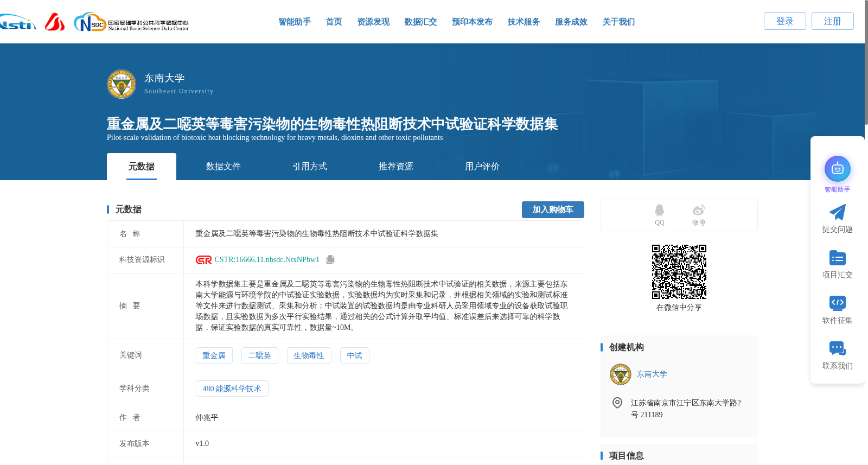The height and width of the screenshot is (465, 868).
Task: Open 数据汇交 in the top navigation
Action: tap(420, 22)
